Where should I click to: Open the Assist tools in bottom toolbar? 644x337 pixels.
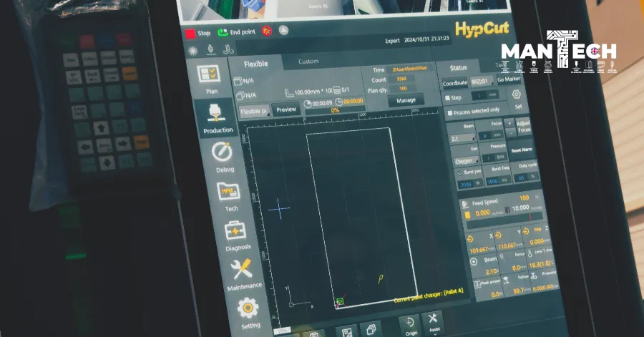point(434,322)
